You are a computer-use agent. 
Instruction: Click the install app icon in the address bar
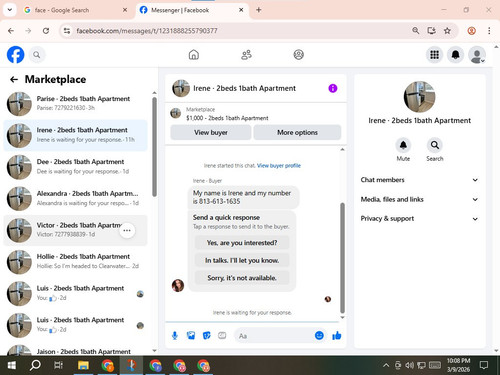[431, 31]
